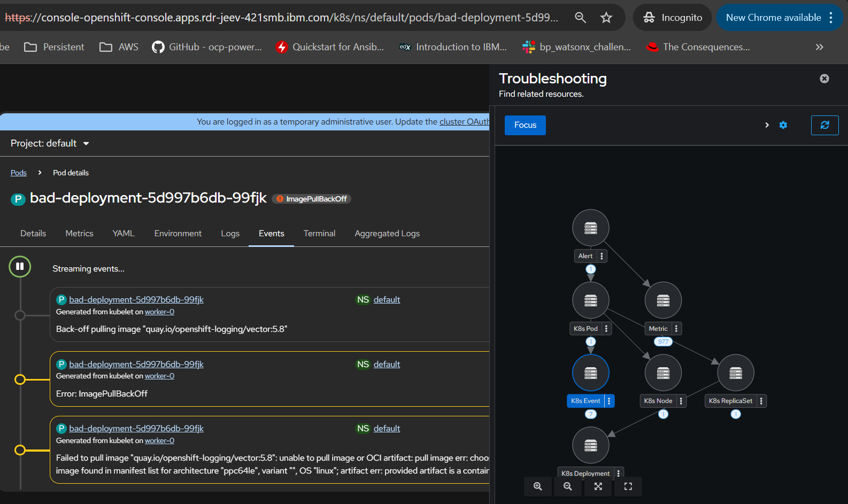Open the Metric node kebab menu
848x504 pixels.
click(676, 329)
